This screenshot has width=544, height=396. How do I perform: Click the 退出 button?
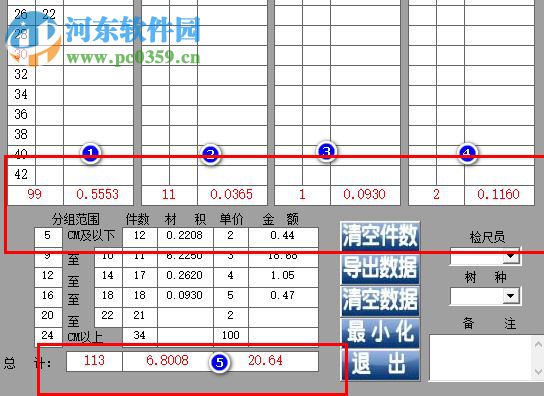380,365
